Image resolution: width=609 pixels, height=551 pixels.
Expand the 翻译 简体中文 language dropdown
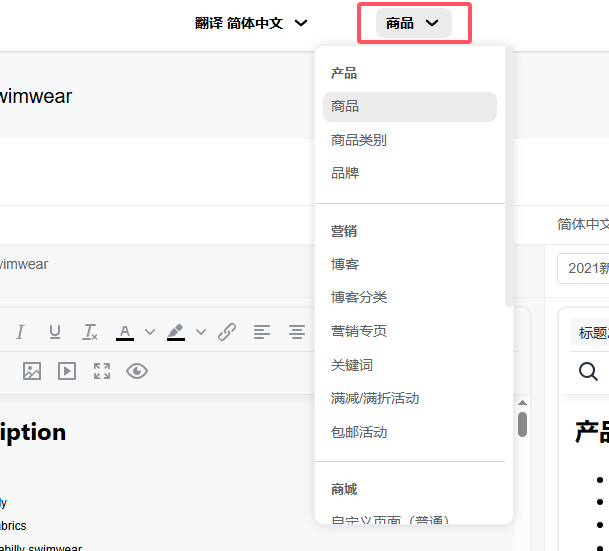(251, 23)
